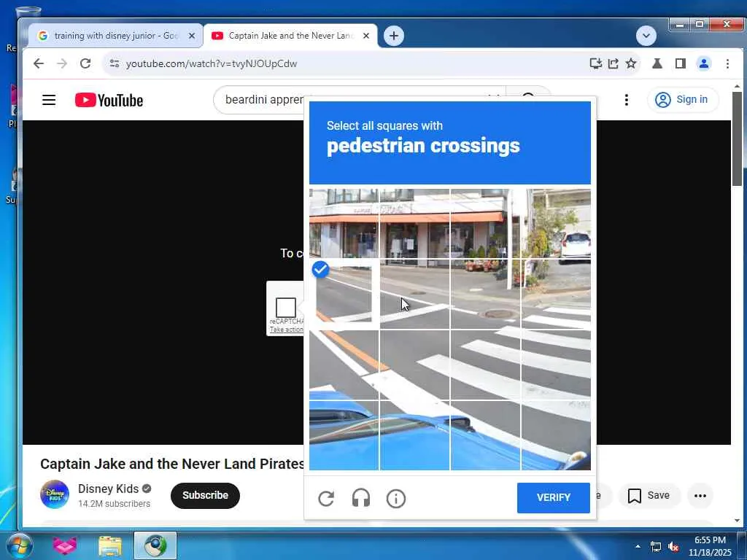Click the page vertical scrollbar thumb
747x560 pixels.
(x=737, y=138)
